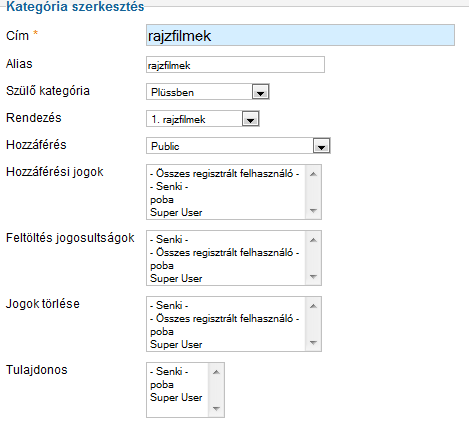Select Senki in Hozzáférési jogok list
The image size is (469, 423).
[x=169, y=186]
